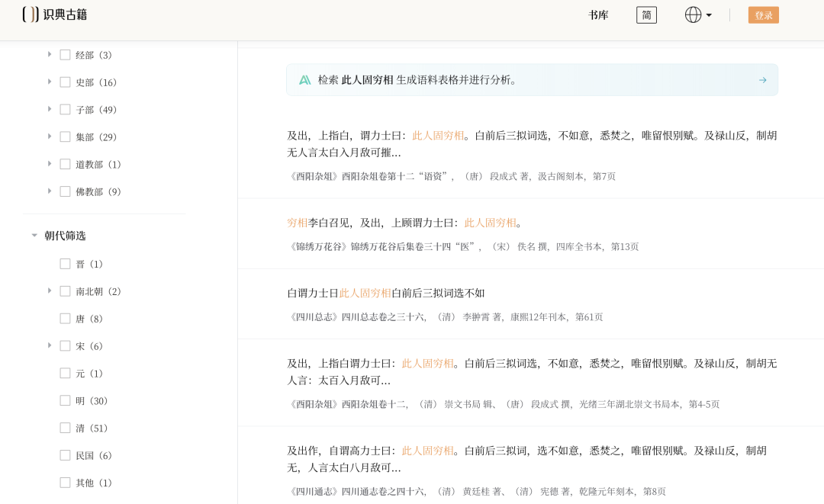Click the 生成语料表格并进行分析 banner text
The width and height of the screenshot is (824, 504).
(x=455, y=80)
